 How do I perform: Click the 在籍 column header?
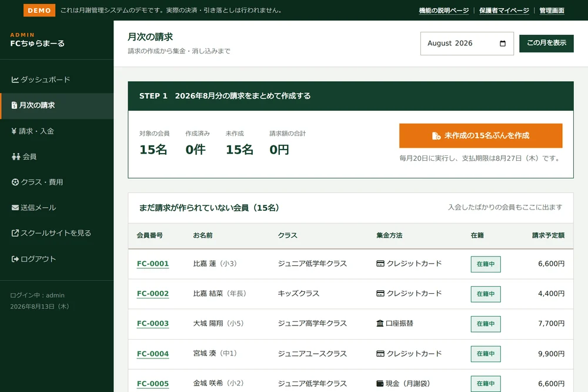[x=477, y=235]
